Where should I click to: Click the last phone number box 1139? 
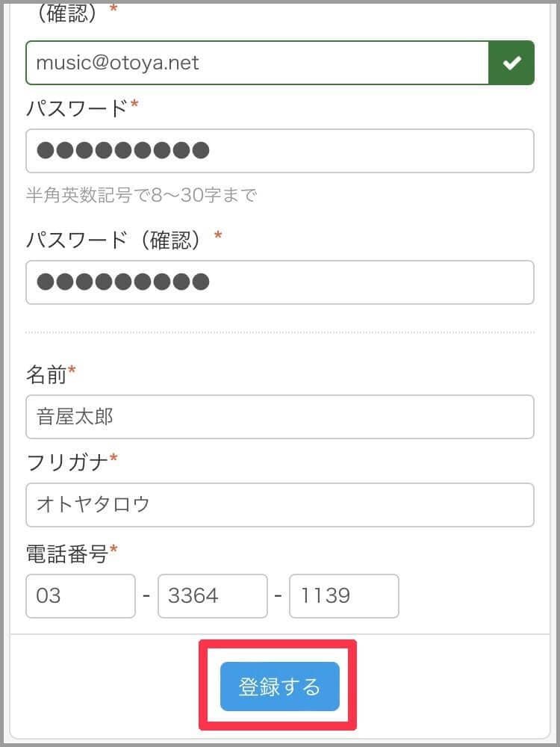343,596
